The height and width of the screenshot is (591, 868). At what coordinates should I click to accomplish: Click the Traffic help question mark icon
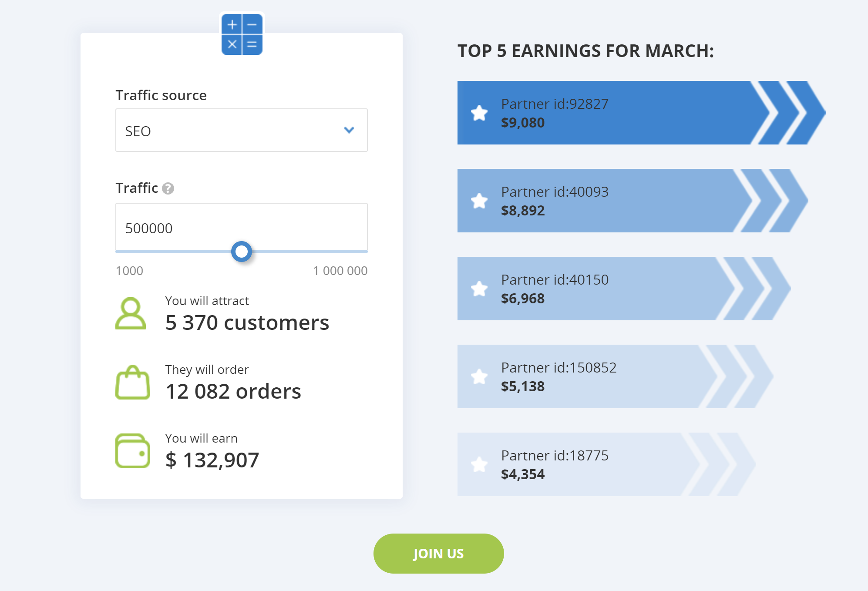click(x=168, y=188)
